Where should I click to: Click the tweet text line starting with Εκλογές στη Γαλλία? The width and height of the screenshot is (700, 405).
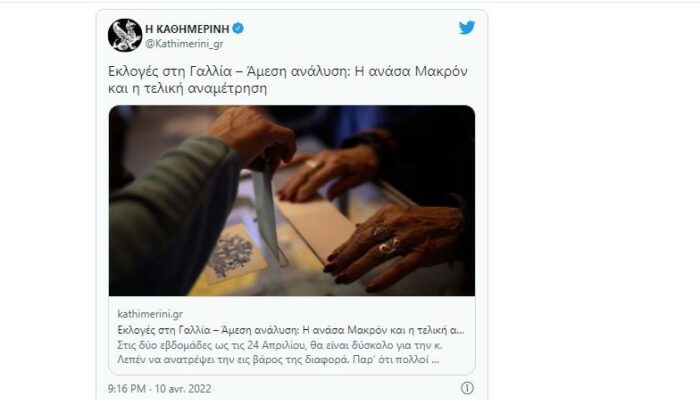(288, 71)
